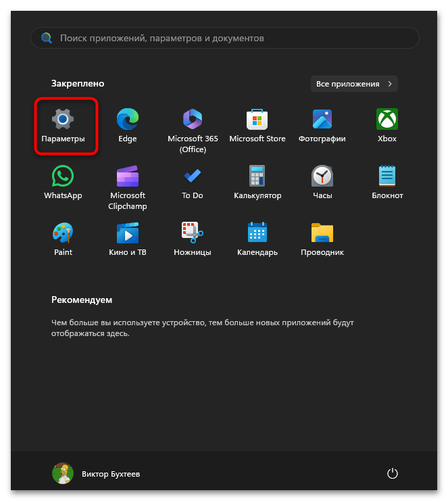Launch Кино и ТВ player

point(128,239)
